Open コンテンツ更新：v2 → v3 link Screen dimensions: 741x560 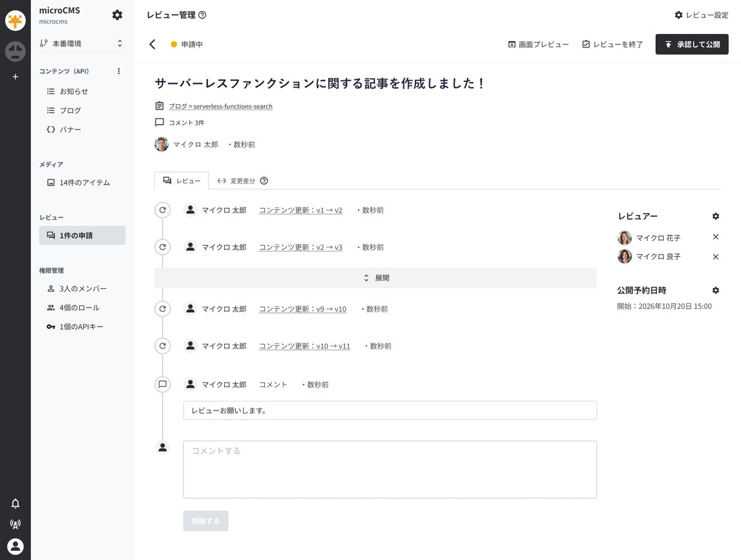pos(301,247)
